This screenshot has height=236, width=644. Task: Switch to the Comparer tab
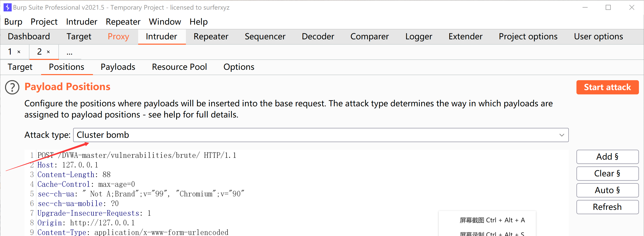369,37
